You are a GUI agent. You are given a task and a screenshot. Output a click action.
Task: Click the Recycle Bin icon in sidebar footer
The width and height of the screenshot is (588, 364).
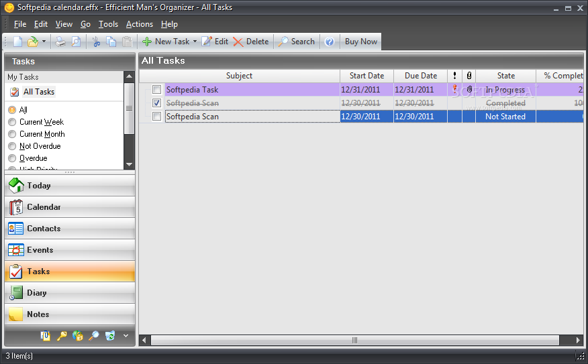click(110, 336)
